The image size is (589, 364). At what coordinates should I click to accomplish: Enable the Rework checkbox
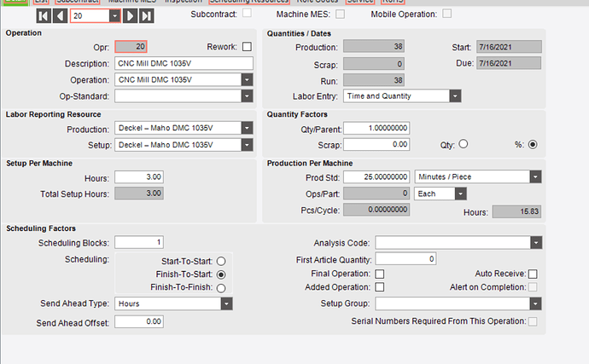click(247, 47)
